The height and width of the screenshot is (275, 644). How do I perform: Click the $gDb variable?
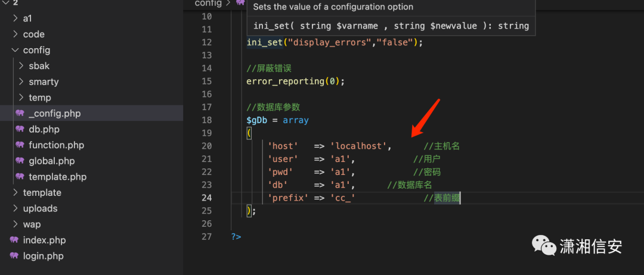[257, 120]
